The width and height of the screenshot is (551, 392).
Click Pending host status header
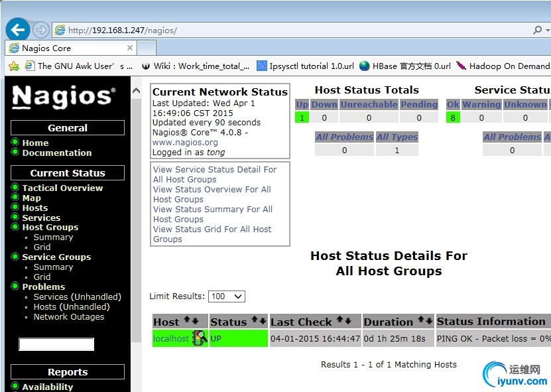click(x=419, y=104)
